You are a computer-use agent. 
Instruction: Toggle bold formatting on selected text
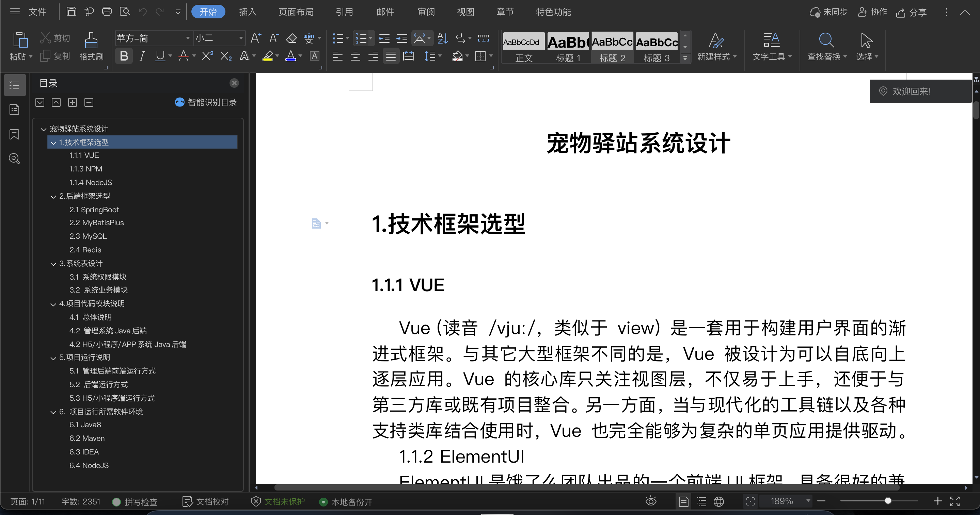click(x=123, y=56)
